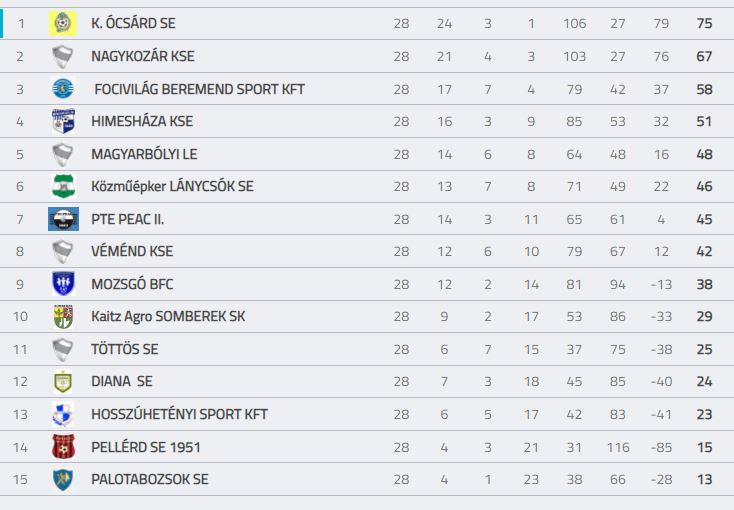The image size is (734, 510).
Task: Open the TÖTTÖS SE team page link
Action: 125,349
